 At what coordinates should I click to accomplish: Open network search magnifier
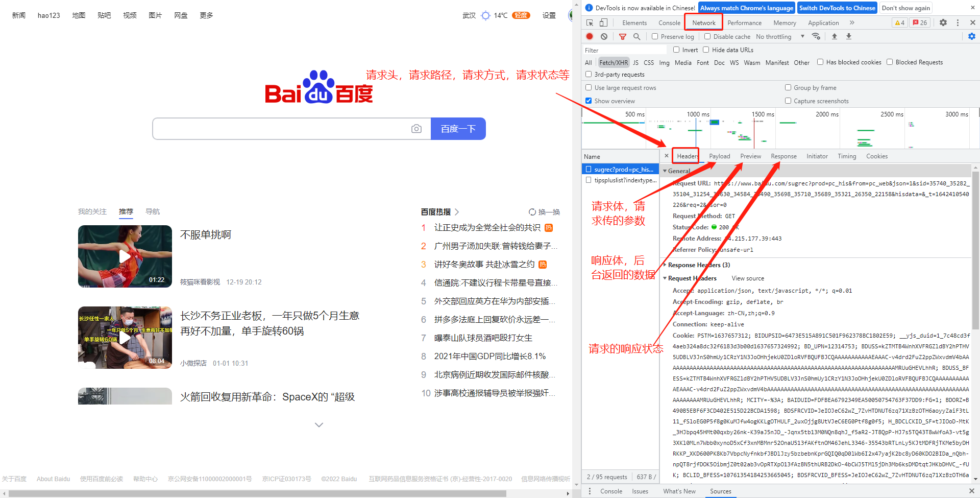tap(636, 36)
